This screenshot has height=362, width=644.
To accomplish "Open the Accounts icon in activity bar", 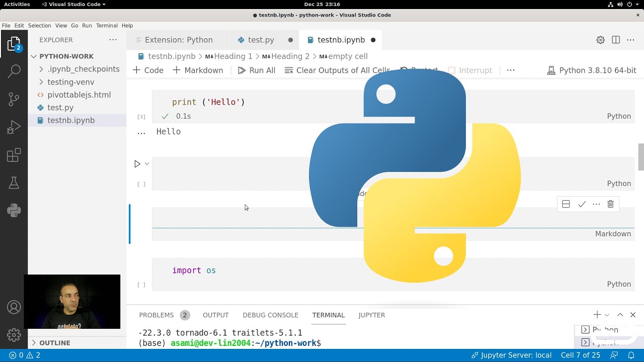I will 14,307.
